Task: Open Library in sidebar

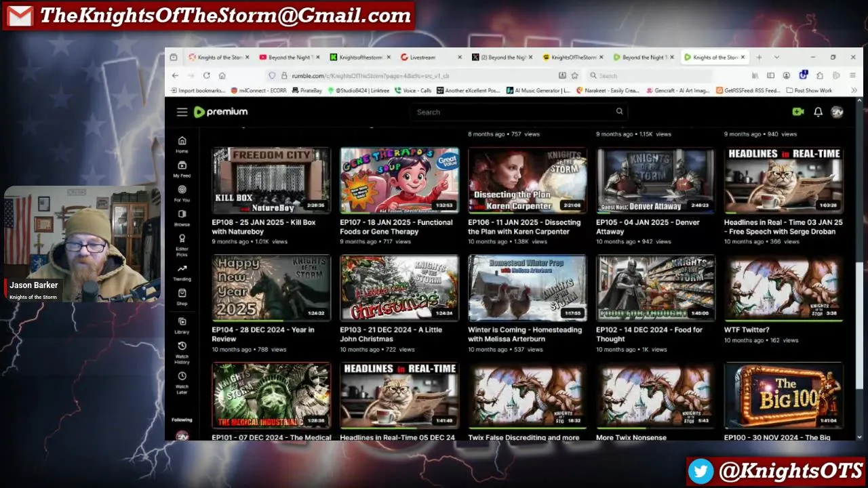Action: [x=182, y=325]
